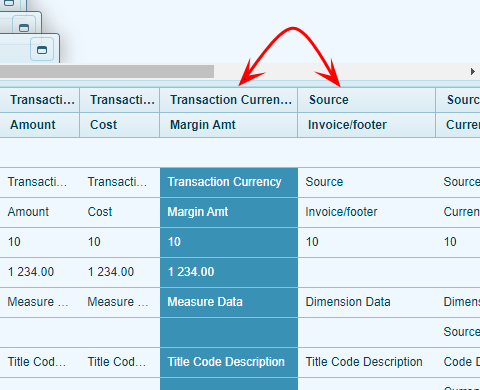Click empty scrollbar track right of thumb
Screen dimensions: 480x390
point(340,71)
